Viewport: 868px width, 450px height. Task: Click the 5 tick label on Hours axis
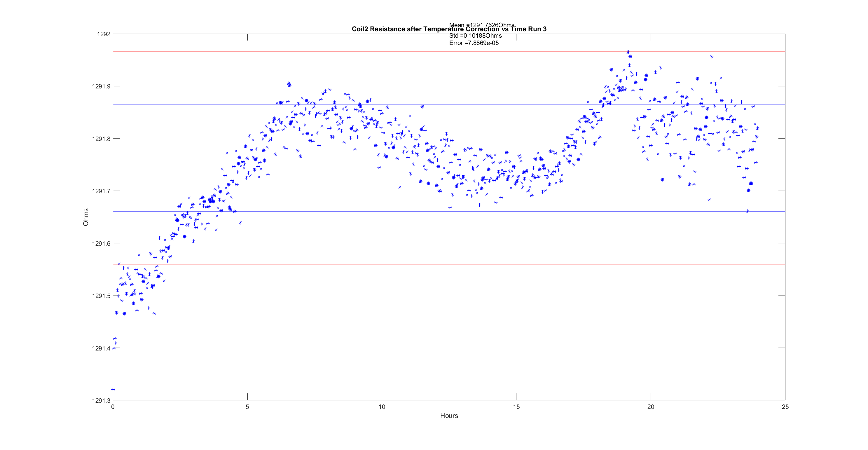point(247,407)
